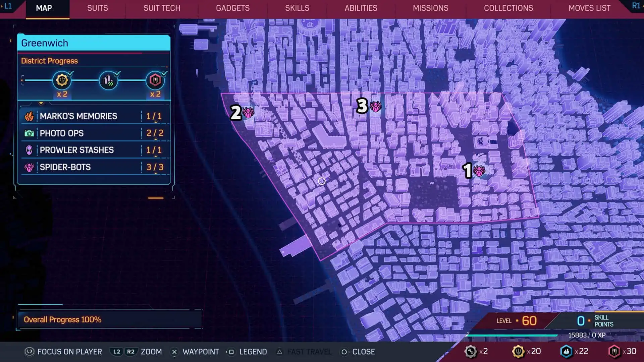Click the L3 FOCUS ON PLAYER prompt
The height and width of the screenshot is (362, 644).
(x=63, y=352)
